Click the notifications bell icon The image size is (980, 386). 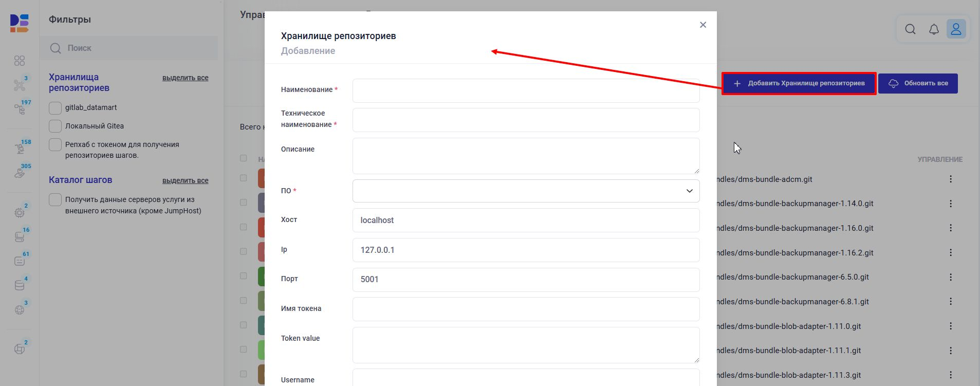934,29
